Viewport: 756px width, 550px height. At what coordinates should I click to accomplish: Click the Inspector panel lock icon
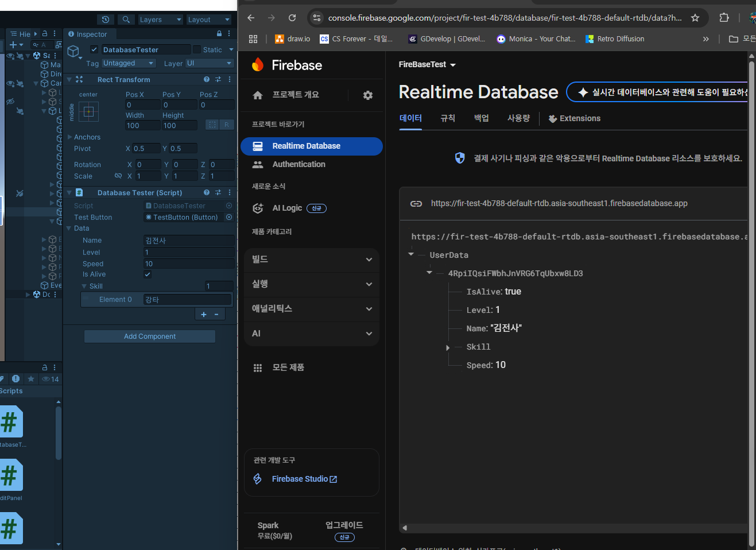219,34
